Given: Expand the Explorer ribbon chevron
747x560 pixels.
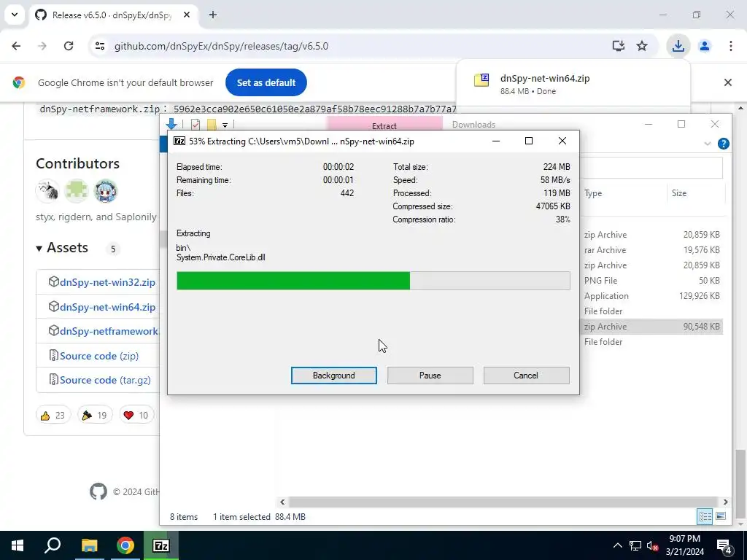Looking at the screenshot, I should pos(708,144).
